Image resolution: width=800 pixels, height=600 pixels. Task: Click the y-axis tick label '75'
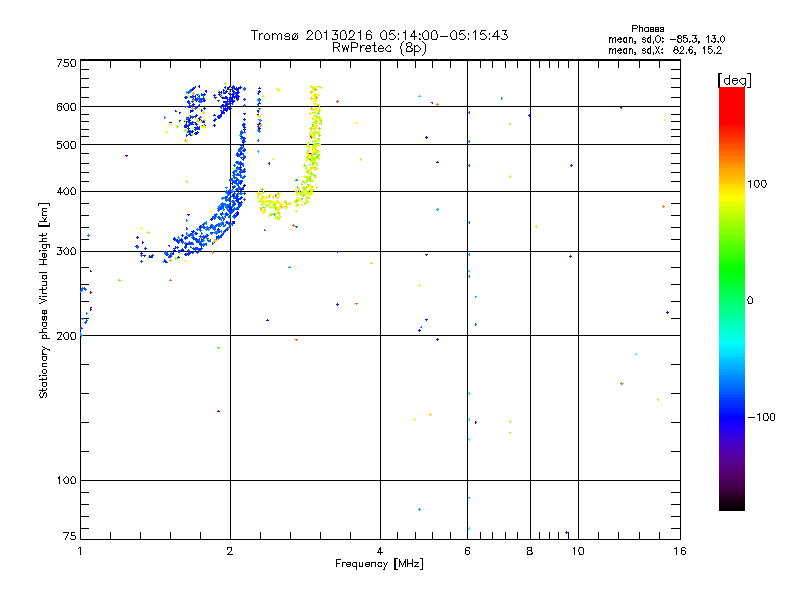tap(70, 536)
